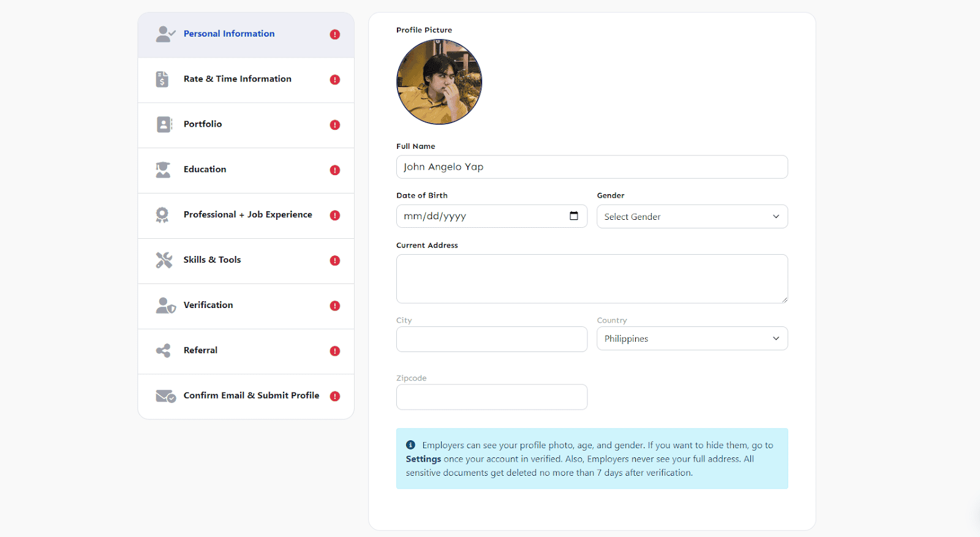This screenshot has height=537, width=980.
Task: Click the info icon in the blue notice
Action: (x=410, y=445)
